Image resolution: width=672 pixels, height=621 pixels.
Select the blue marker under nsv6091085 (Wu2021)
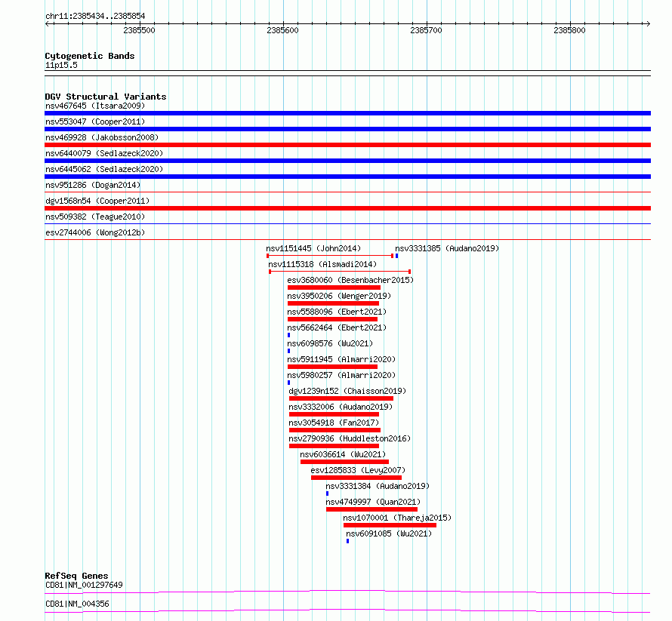347,541
